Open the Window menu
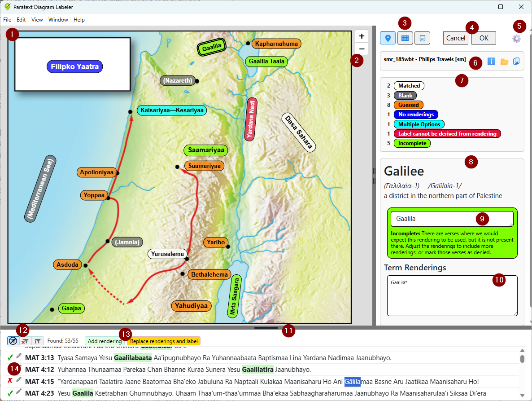 (x=58, y=20)
